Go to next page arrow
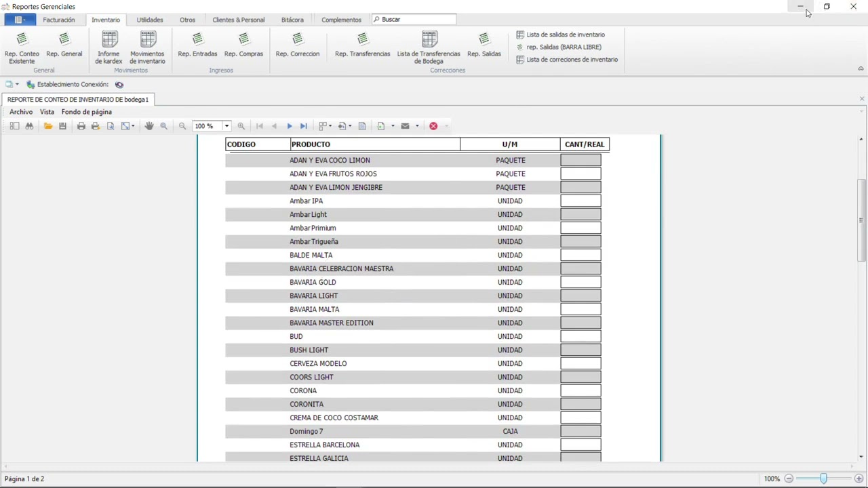Screen dimensions: 868x488 point(290,126)
